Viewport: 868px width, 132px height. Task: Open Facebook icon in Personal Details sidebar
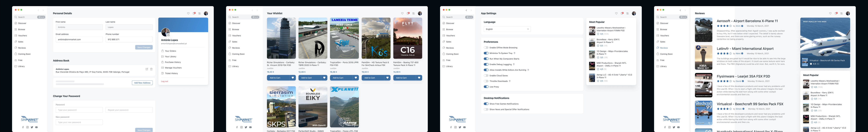click(x=23, y=127)
